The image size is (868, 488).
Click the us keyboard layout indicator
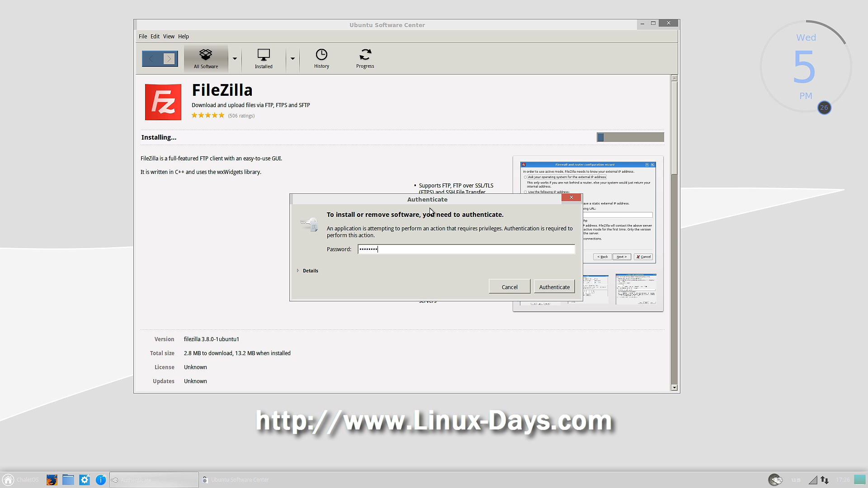click(x=796, y=480)
